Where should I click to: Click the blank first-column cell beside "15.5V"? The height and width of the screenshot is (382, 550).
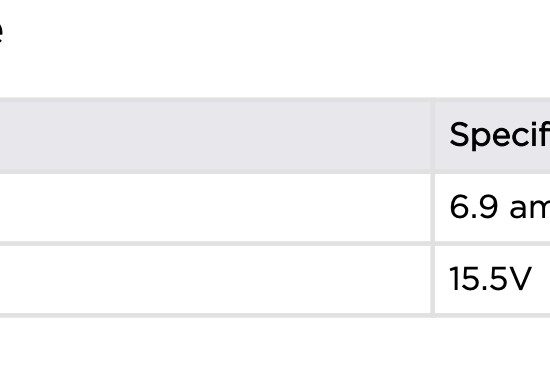[215, 280]
